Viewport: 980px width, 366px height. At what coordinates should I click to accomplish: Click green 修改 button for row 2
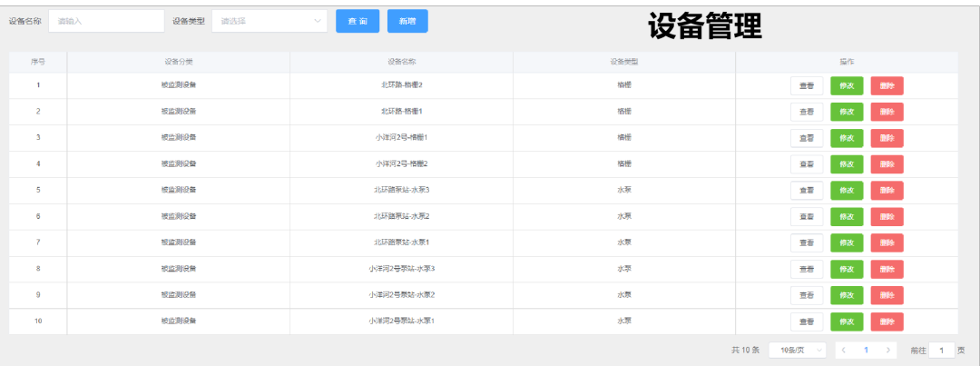[x=847, y=112]
